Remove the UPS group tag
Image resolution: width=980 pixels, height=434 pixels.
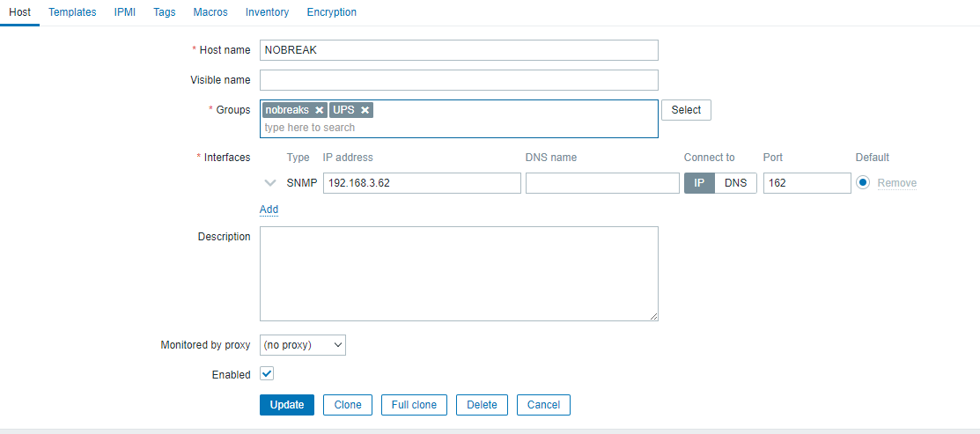point(365,110)
